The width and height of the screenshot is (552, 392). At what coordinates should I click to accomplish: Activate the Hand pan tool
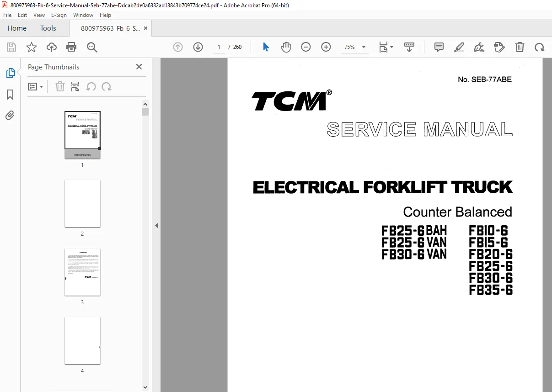coord(286,47)
